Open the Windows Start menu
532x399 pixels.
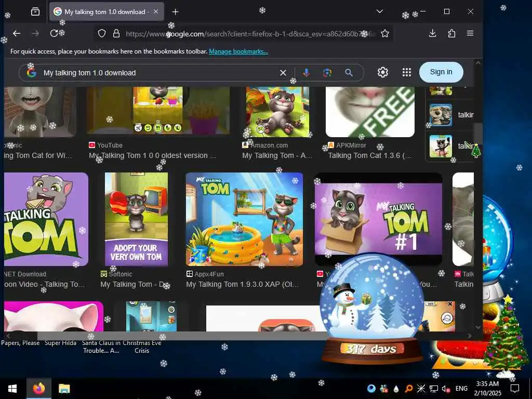coord(12,389)
